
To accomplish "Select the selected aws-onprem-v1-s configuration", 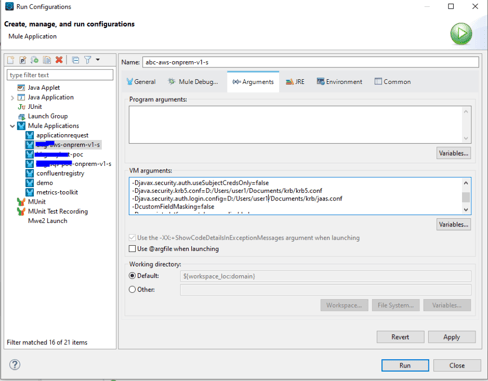I will coord(68,145).
